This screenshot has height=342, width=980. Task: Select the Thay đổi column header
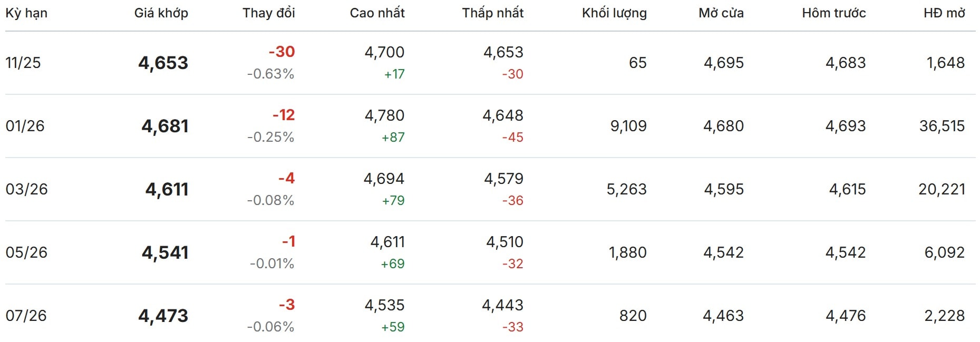pyautogui.click(x=268, y=13)
